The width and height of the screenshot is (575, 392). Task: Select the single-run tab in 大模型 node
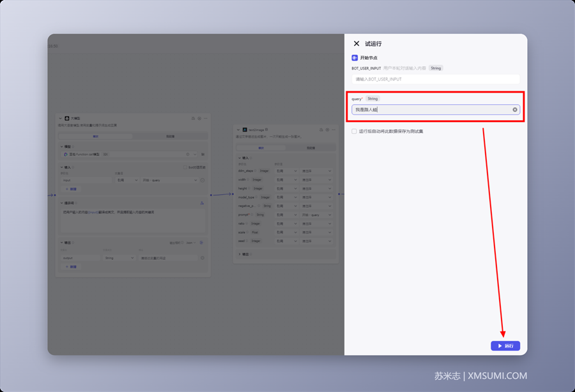click(x=96, y=136)
